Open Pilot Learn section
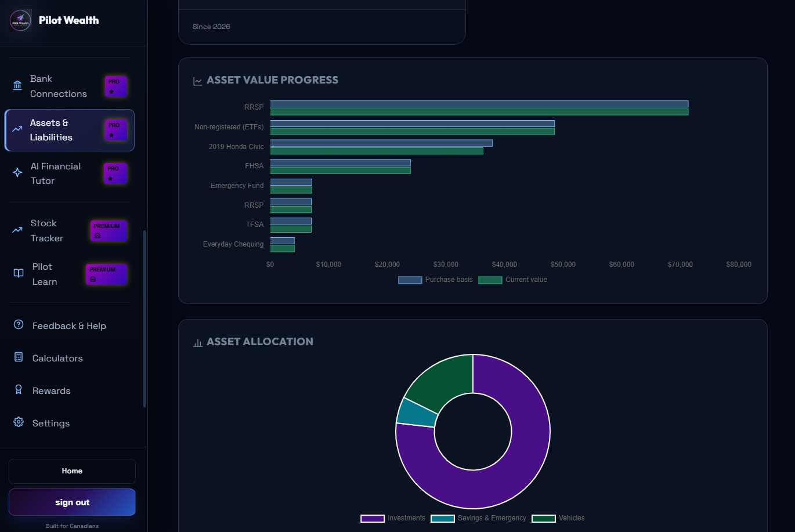795x532 pixels. click(x=70, y=274)
